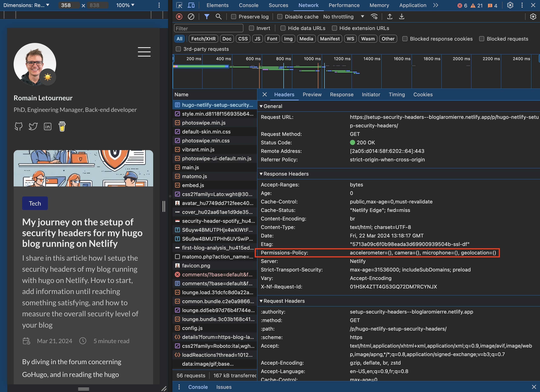Toggle the device toolbar icon
This screenshot has height=392, width=540.
(x=191, y=5)
